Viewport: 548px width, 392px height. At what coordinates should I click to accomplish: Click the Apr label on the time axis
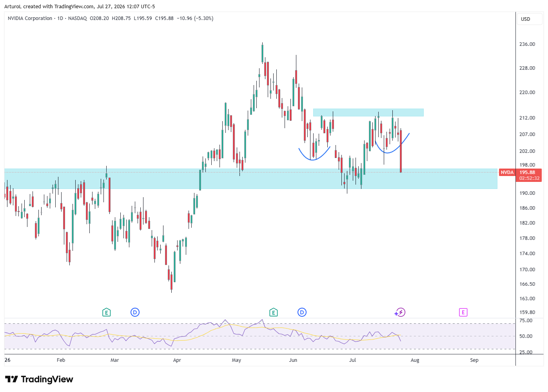(177, 360)
